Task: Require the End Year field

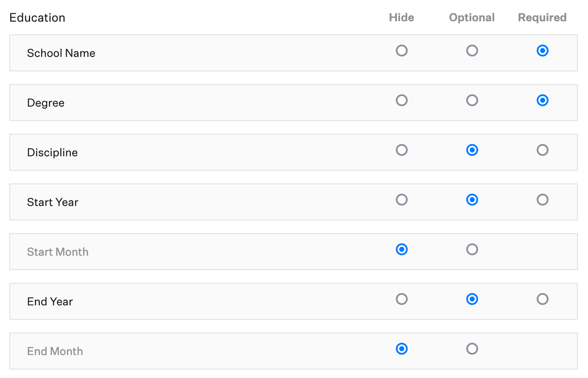Action: (542, 299)
